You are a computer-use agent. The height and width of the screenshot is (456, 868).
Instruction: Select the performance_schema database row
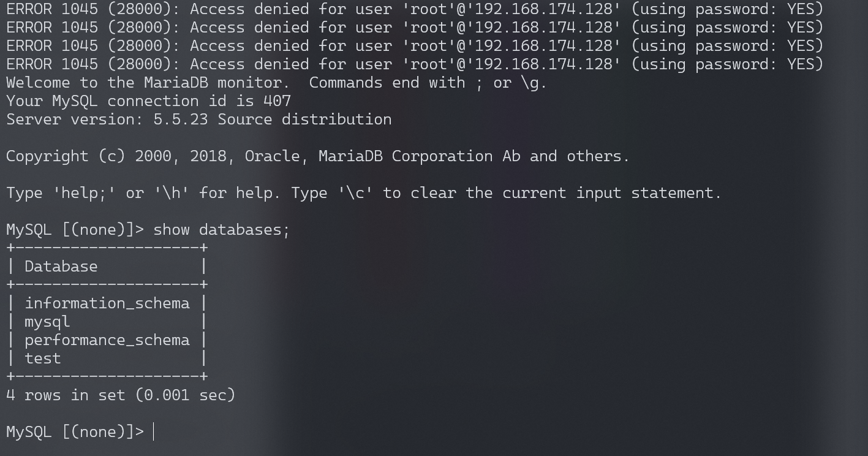tap(107, 340)
